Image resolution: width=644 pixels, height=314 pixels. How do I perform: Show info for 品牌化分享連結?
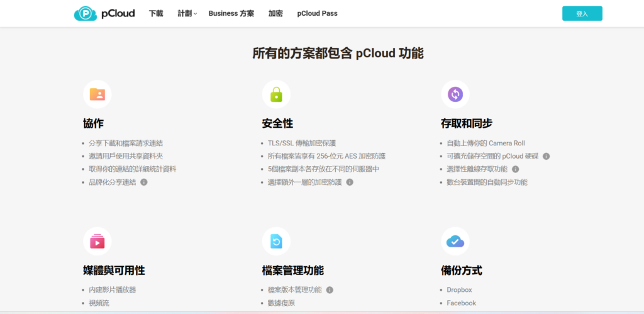(x=144, y=182)
